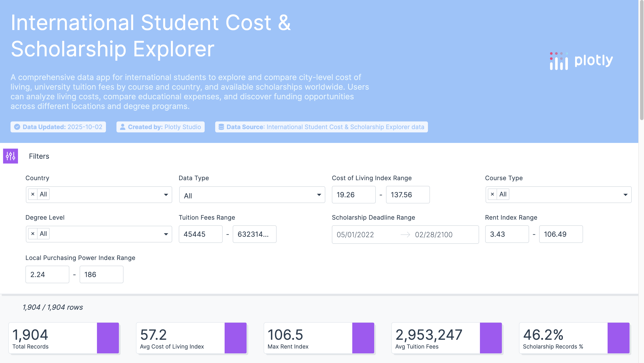644x363 pixels.
Task: Click the Data Updated 2025-10-02 badge
Action: (58, 127)
